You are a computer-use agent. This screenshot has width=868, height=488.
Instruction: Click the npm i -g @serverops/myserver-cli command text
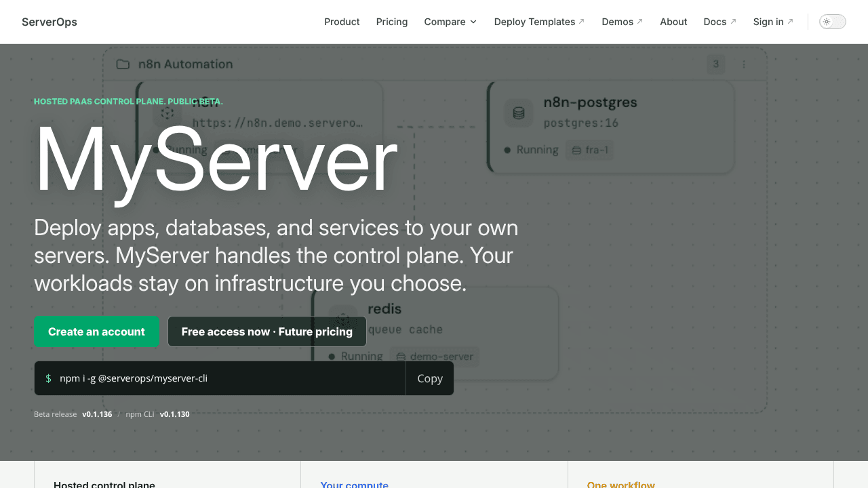tap(134, 378)
